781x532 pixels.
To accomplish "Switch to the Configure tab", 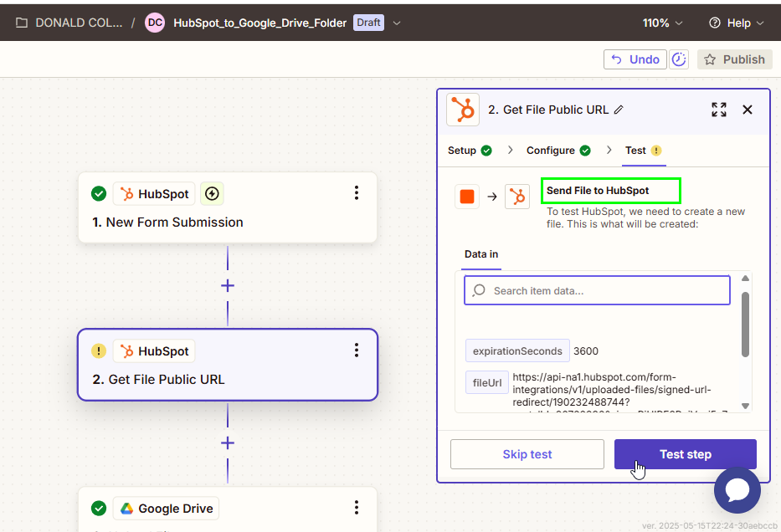I will (x=558, y=151).
